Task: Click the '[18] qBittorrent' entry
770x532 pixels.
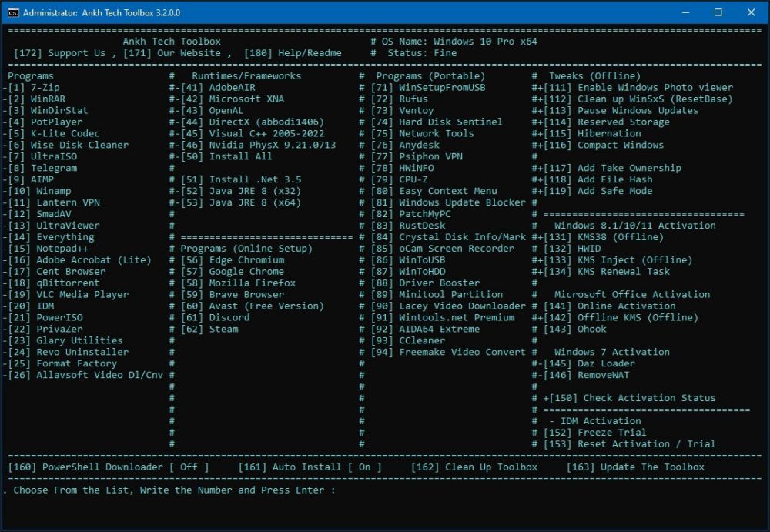Action: [54, 283]
